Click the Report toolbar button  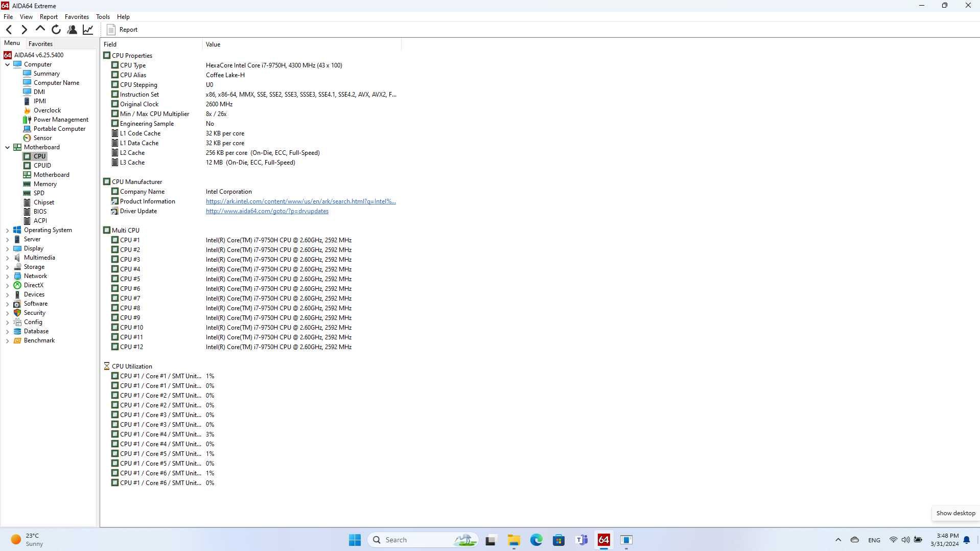tap(122, 30)
